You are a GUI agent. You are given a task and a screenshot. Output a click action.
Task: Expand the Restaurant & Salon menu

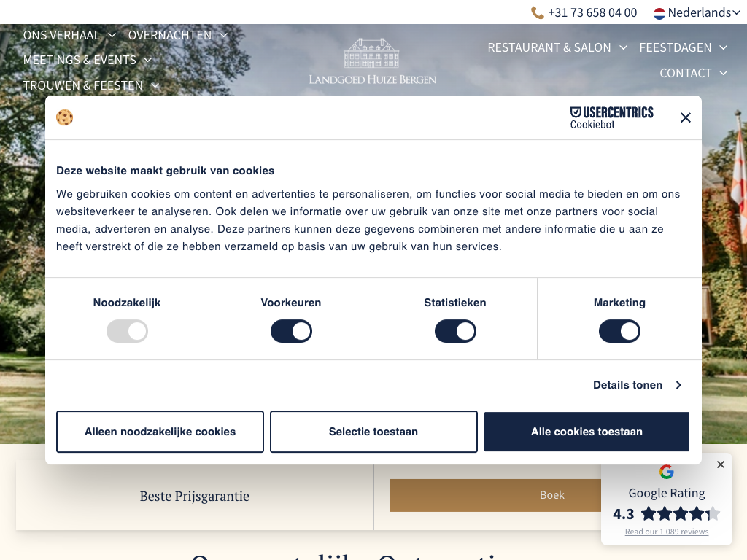click(557, 47)
